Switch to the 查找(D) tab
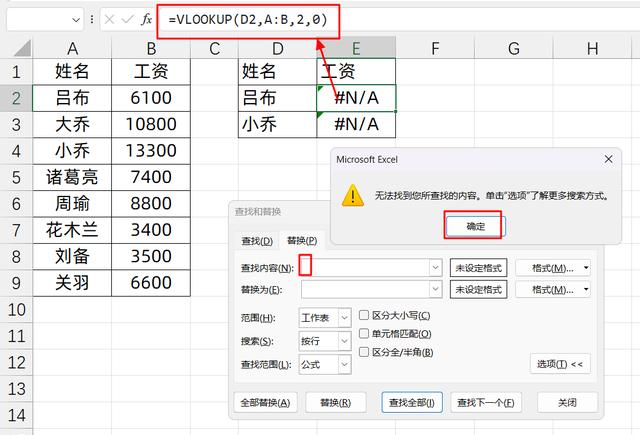The width and height of the screenshot is (640, 435). point(257,241)
